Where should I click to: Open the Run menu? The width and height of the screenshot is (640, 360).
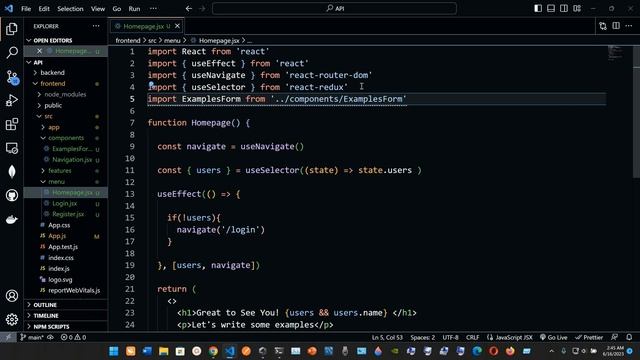[x=134, y=9]
